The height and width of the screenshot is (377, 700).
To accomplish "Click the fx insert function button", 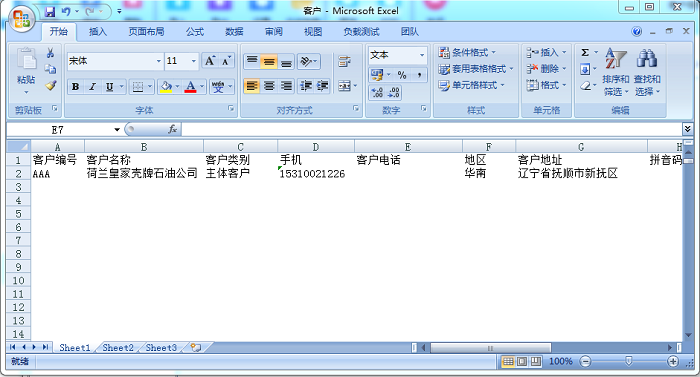I will (x=172, y=130).
